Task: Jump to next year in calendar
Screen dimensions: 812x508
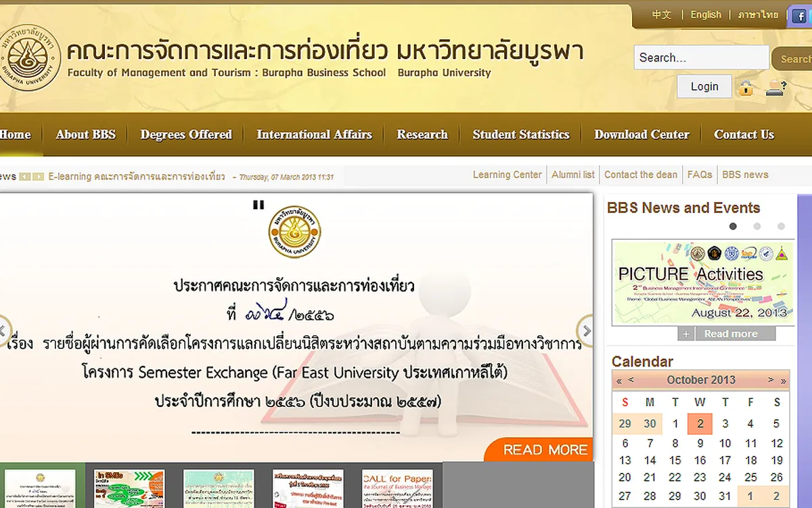Action: [x=783, y=381]
